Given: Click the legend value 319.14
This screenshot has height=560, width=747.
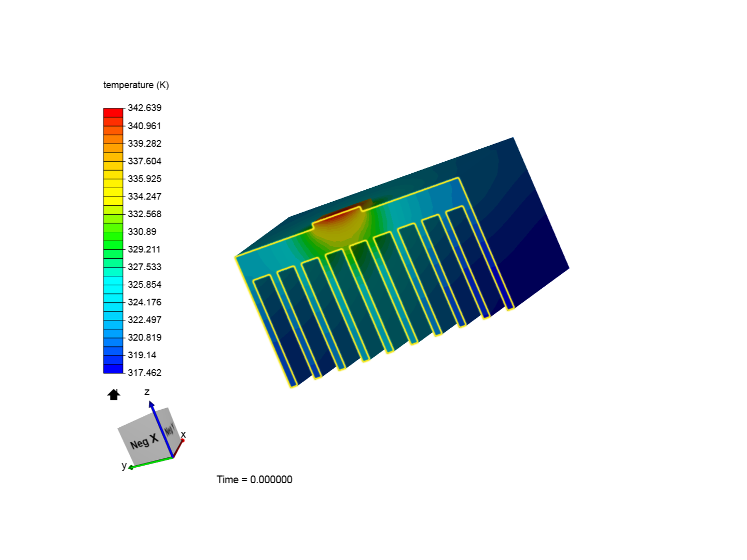Looking at the screenshot, I should (x=142, y=355).
